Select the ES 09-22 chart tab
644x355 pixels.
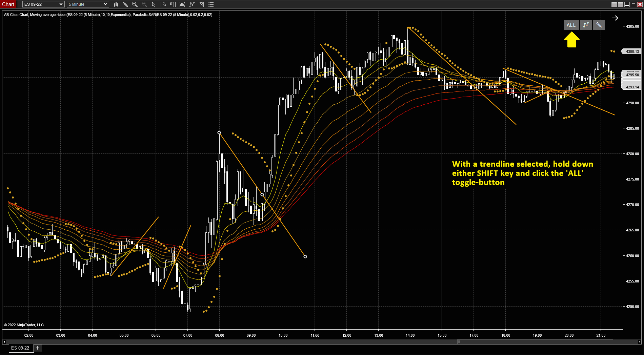point(20,348)
